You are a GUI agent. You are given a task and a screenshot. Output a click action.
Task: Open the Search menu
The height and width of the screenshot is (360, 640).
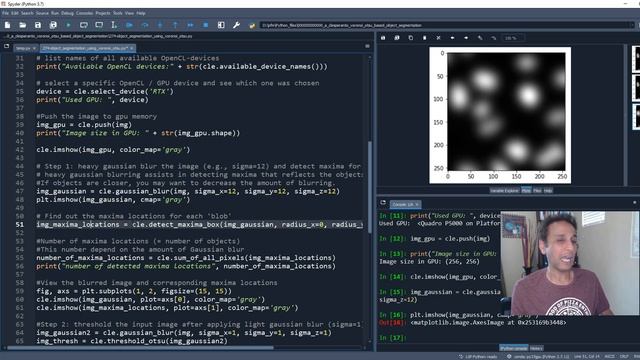(x=27, y=13)
